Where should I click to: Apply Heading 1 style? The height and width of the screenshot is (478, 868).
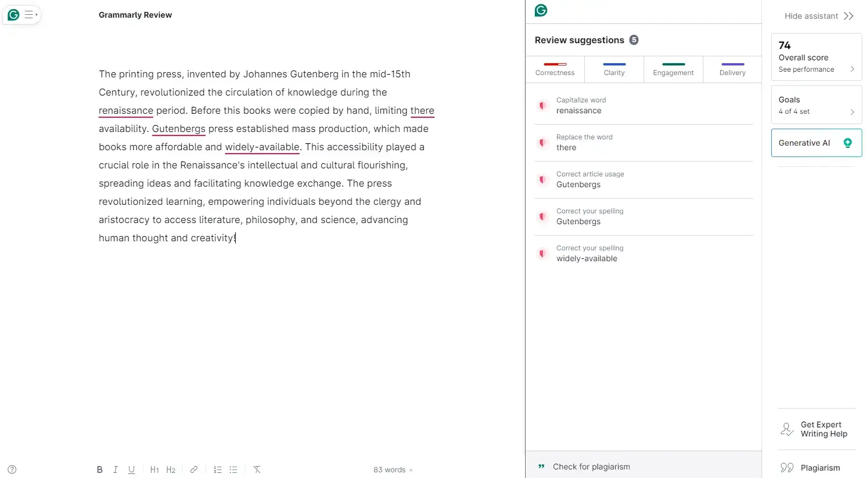coord(154,469)
